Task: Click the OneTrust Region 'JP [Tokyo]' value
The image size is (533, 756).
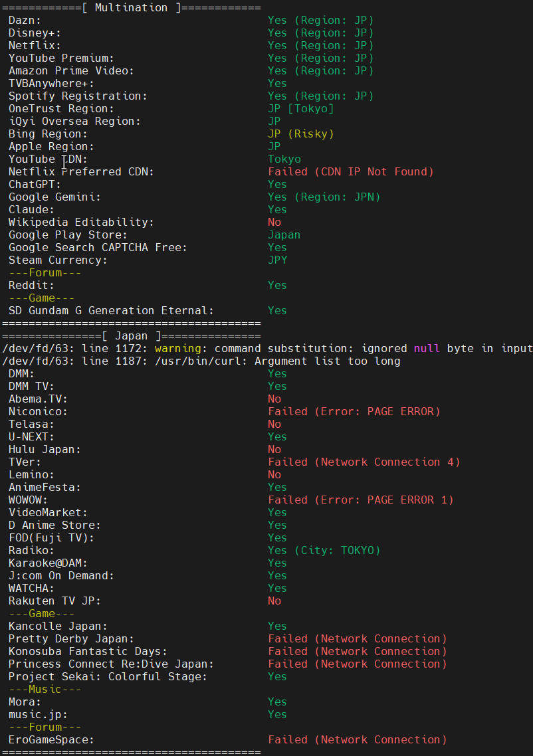Action: click(x=300, y=109)
